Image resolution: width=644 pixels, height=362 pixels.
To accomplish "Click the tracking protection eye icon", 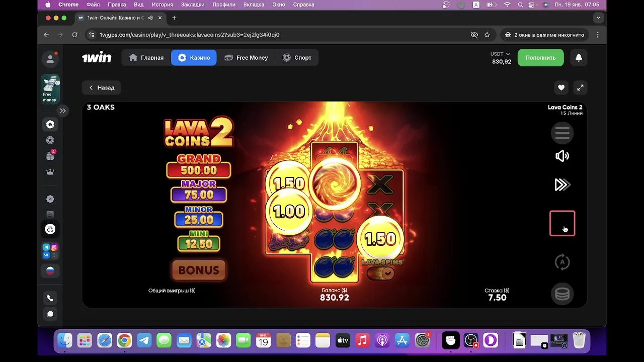I will point(474,35).
